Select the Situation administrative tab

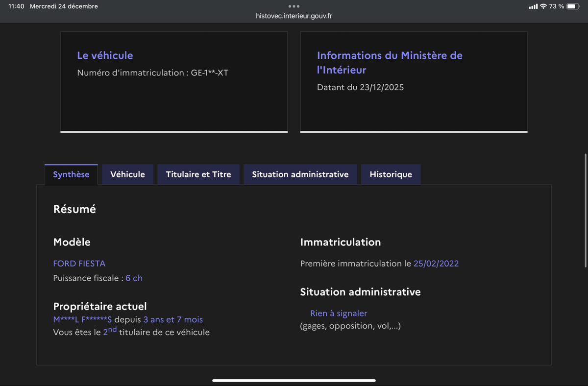click(x=300, y=174)
